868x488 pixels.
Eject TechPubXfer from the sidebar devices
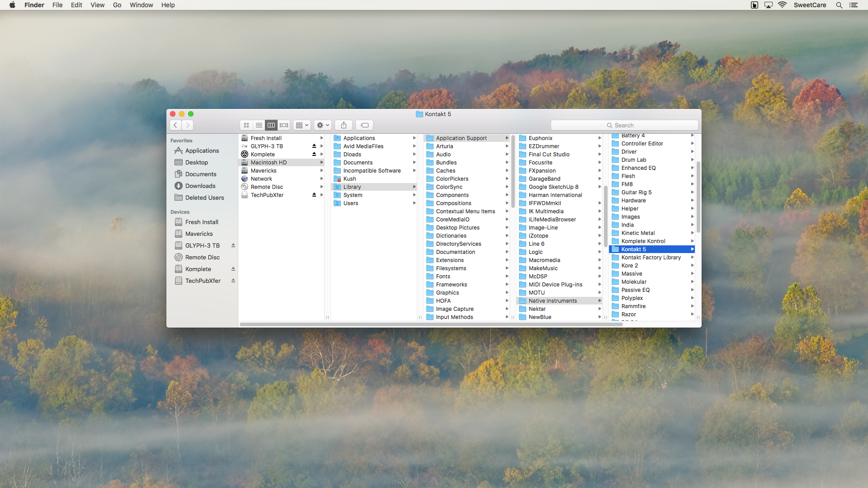point(233,281)
